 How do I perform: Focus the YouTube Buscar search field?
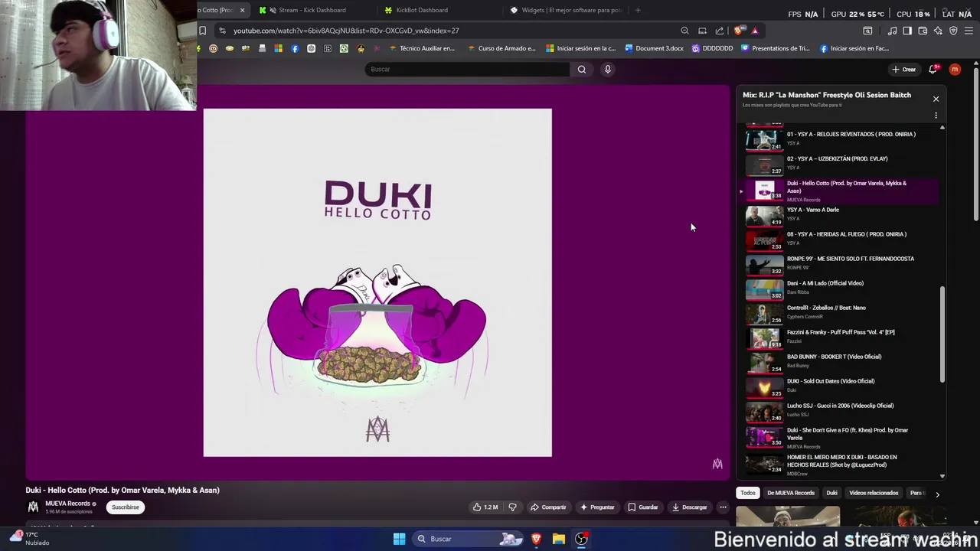click(467, 70)
